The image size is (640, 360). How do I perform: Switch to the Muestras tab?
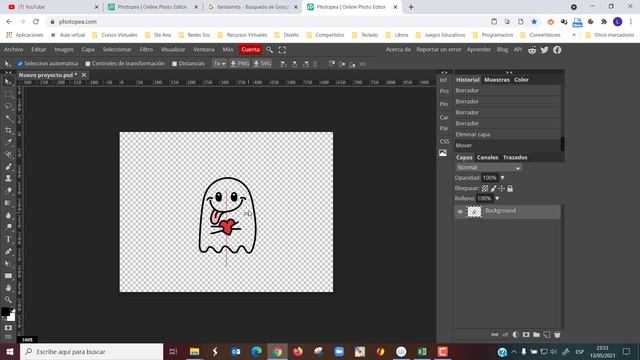point(497,80)
